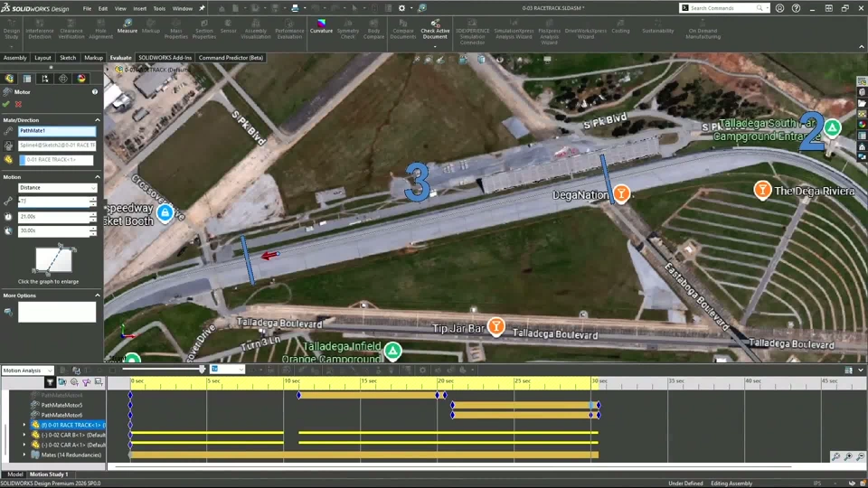868x488 pixels.
Task: Click Under Defined status text
Action: pos(685,483)
